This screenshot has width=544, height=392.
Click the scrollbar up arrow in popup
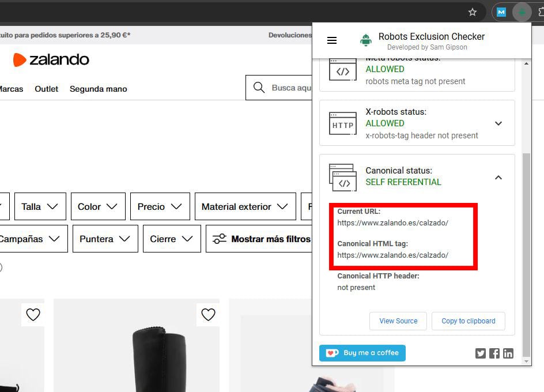pos(526,63)
